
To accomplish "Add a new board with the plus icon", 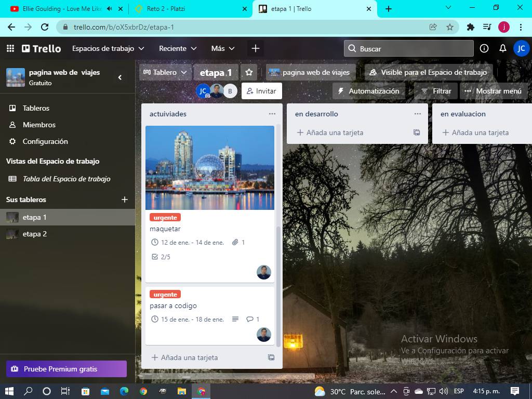I will tap(125, 199).
